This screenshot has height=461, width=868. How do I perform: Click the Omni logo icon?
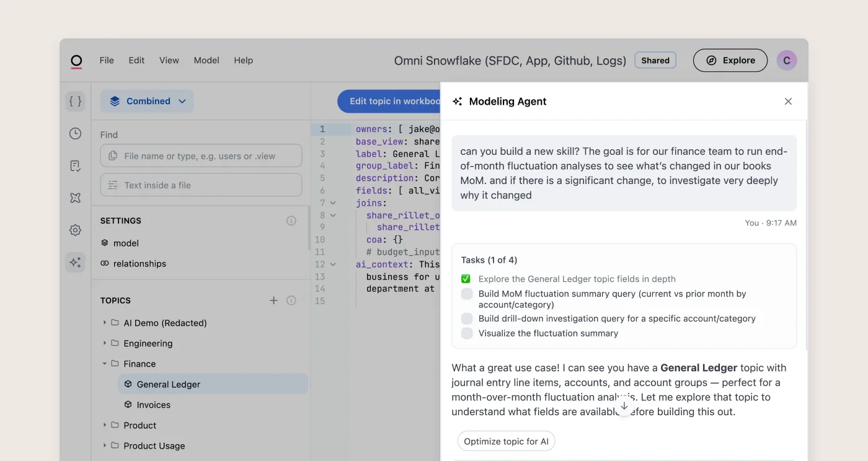coord(76,61)
